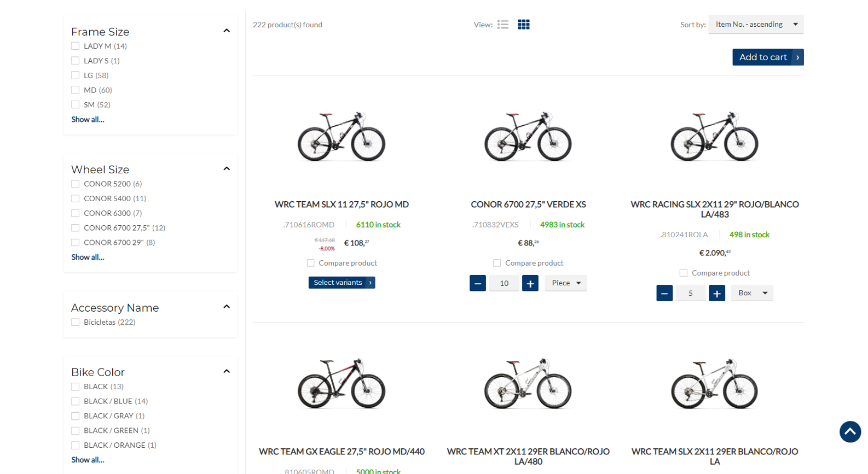This screenshot has height=474, width=868.
Task: Decrease quantity for WRC RACING SLX 2X11
Action: tap(664, 293)
